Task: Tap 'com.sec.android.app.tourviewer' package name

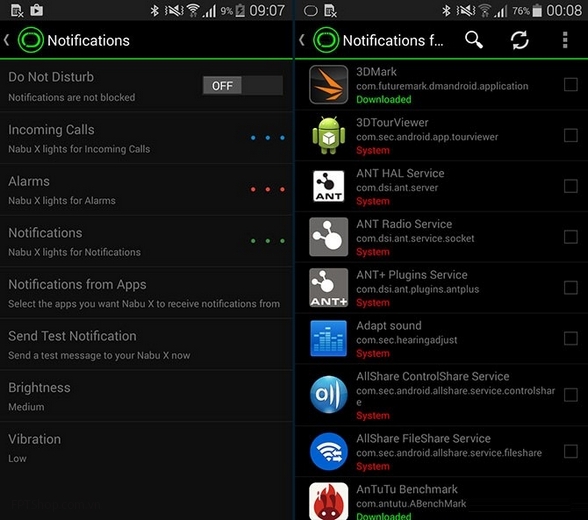Action: 427,137
